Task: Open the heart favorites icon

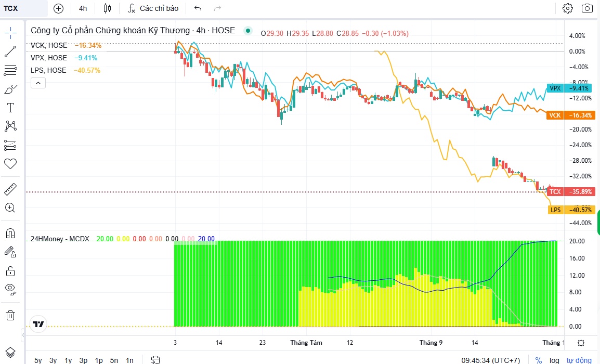Action: tap(10, 164)
